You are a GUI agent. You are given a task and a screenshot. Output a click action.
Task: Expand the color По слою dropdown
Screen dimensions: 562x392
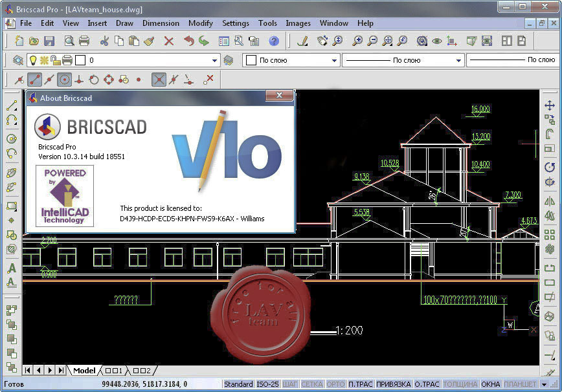click(334, 61)
